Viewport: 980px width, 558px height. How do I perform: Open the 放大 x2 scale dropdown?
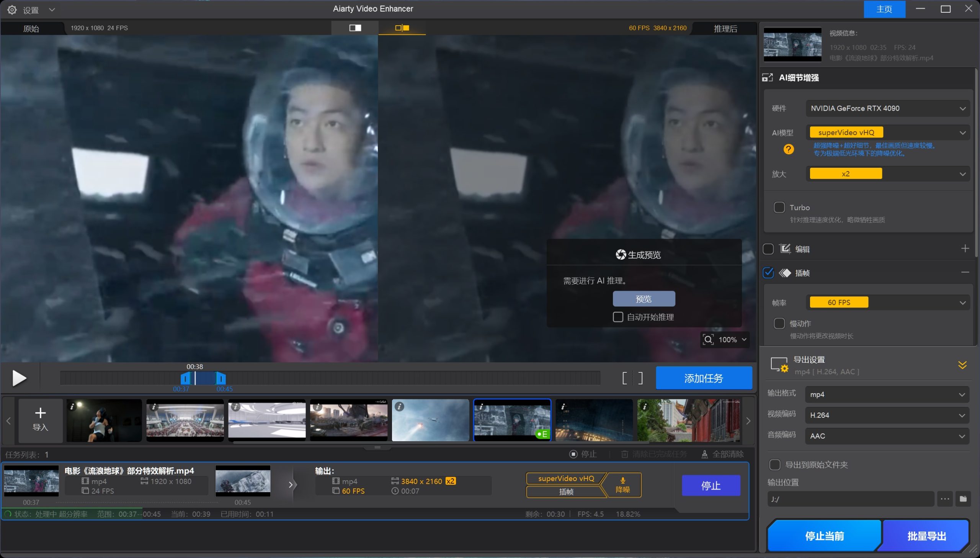point(887,173)
